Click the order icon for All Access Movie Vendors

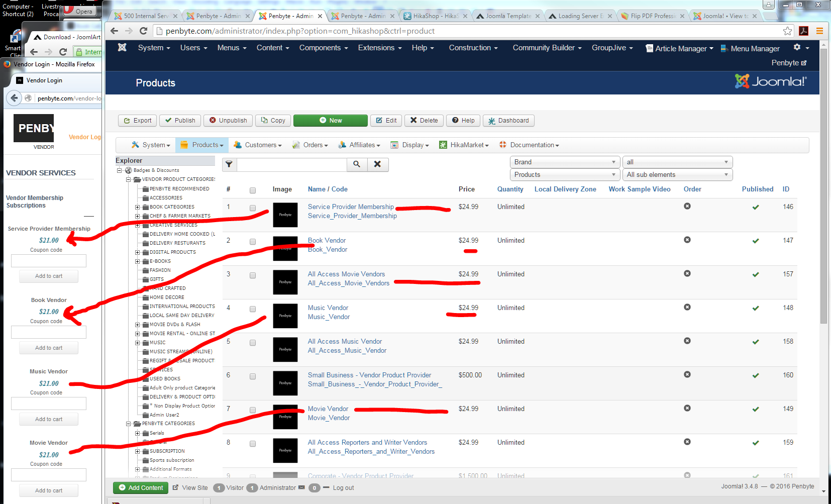[x=687, y=273]
